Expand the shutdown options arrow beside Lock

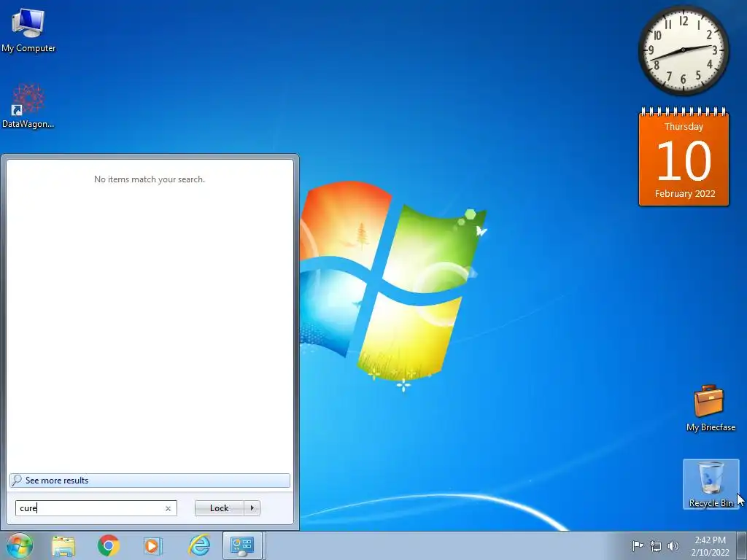(252, 508)
